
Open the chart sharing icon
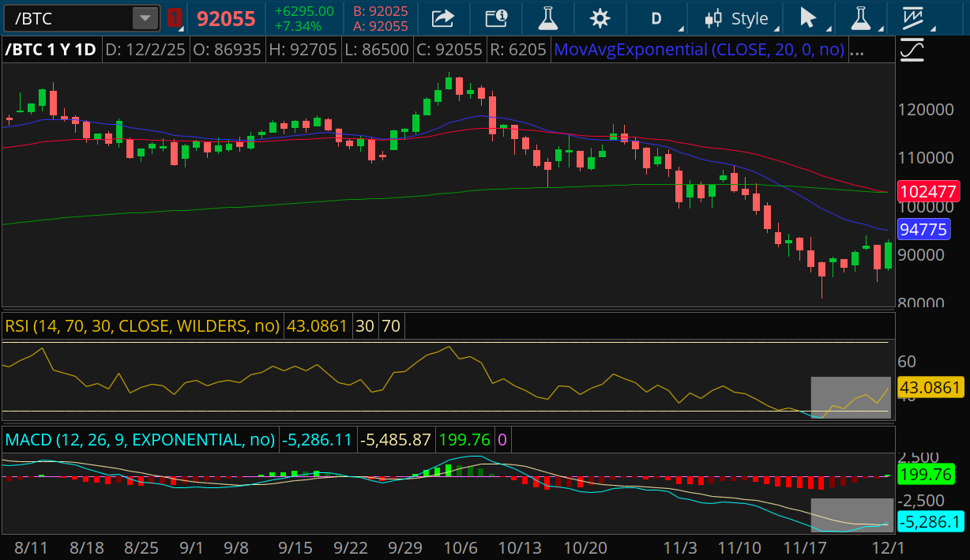[x=442, y=17]
